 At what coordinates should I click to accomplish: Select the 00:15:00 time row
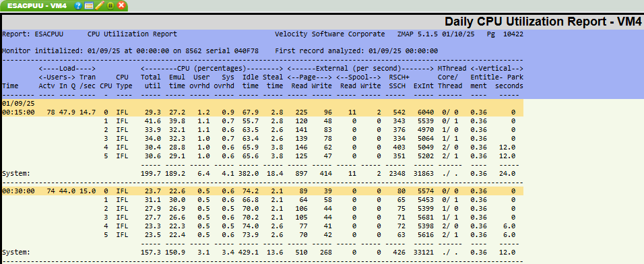[263, 112]
